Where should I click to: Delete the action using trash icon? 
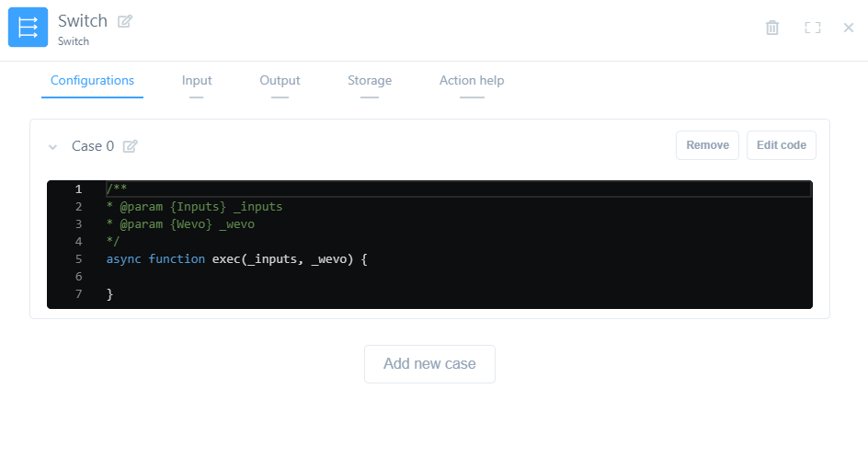pyautogui.click(x=772, y=28)
